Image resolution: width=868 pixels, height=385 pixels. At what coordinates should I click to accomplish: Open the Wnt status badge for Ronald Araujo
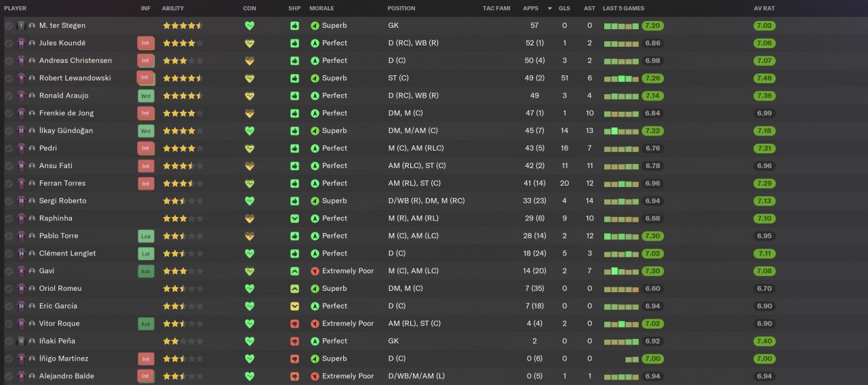pyautogui.click(x=146, y=96)
